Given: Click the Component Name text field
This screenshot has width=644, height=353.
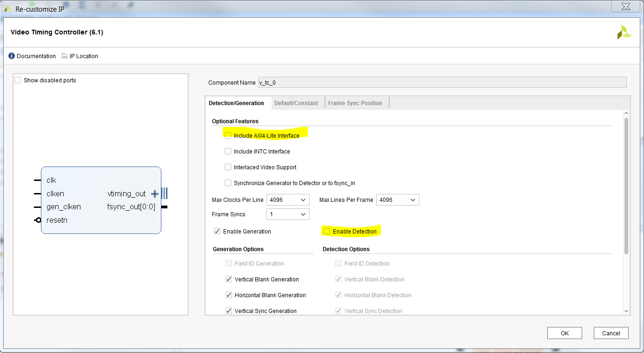Looking at the screenshot, I should click(x=442, y=82).
